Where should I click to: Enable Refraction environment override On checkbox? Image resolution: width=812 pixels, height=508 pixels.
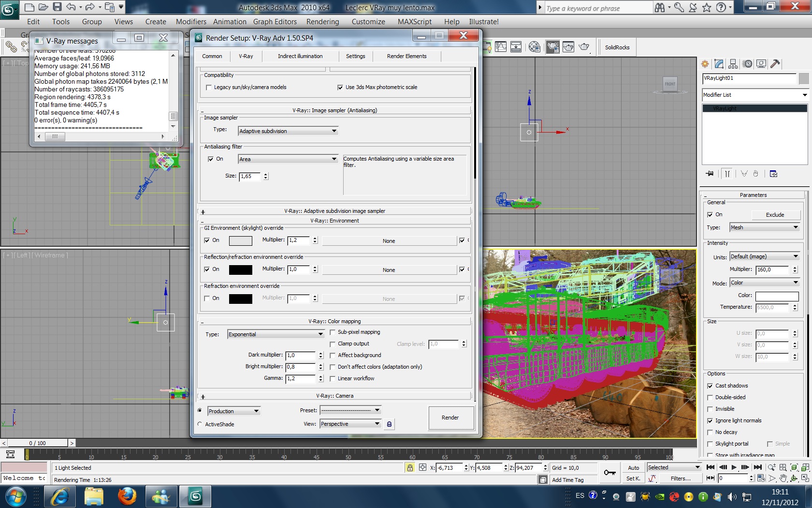[x=207, y=299]
